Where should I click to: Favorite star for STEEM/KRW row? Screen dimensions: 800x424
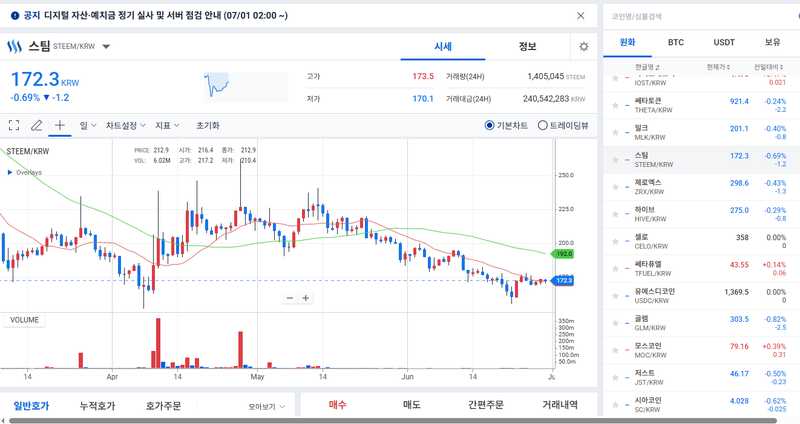pos(615,160)
